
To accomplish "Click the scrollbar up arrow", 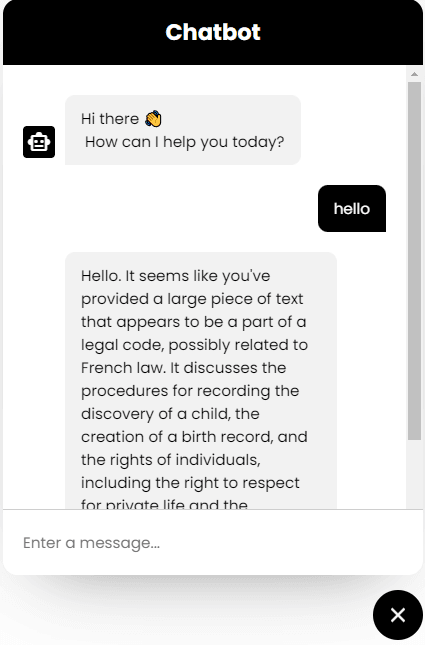I will click(x=414, y=74).
